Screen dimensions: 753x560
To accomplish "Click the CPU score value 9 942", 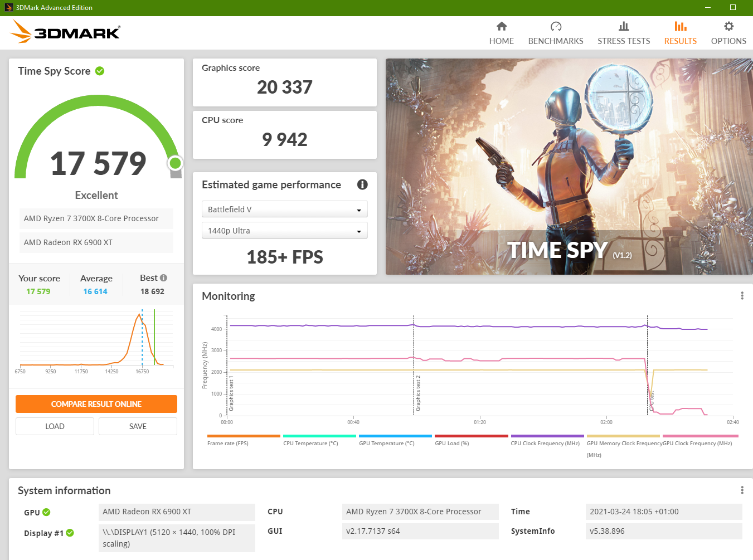I will 285,139.
